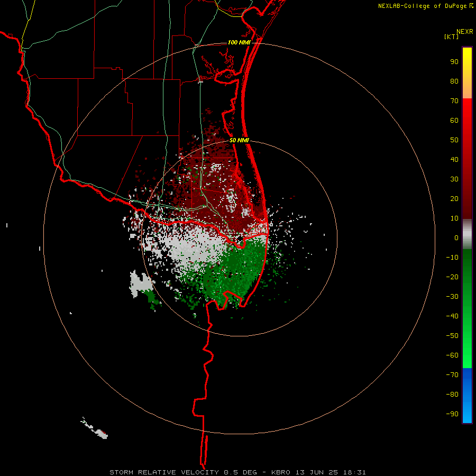Click the 10 value on velocity scale
Viewport: 476px width, 476px height.
coord(454,218)
